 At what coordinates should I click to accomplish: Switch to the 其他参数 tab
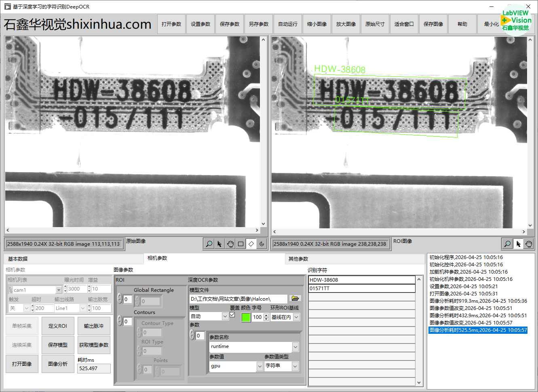point(298,259)
